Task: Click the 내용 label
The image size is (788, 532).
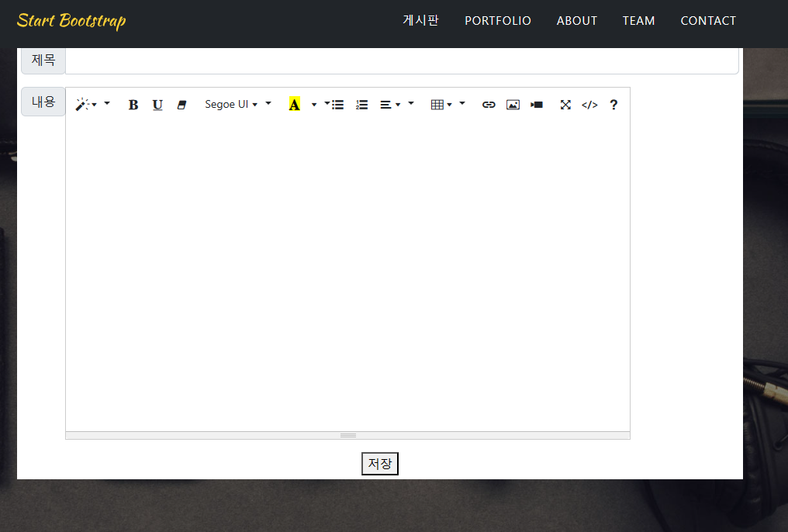Action: (43, 102)
